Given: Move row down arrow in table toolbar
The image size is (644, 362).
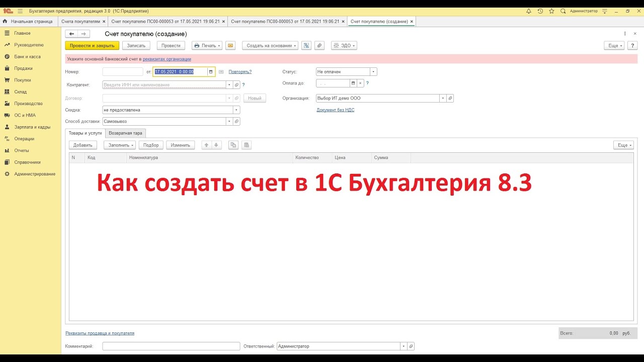Looking at the screenshot, I should [216, 145].
